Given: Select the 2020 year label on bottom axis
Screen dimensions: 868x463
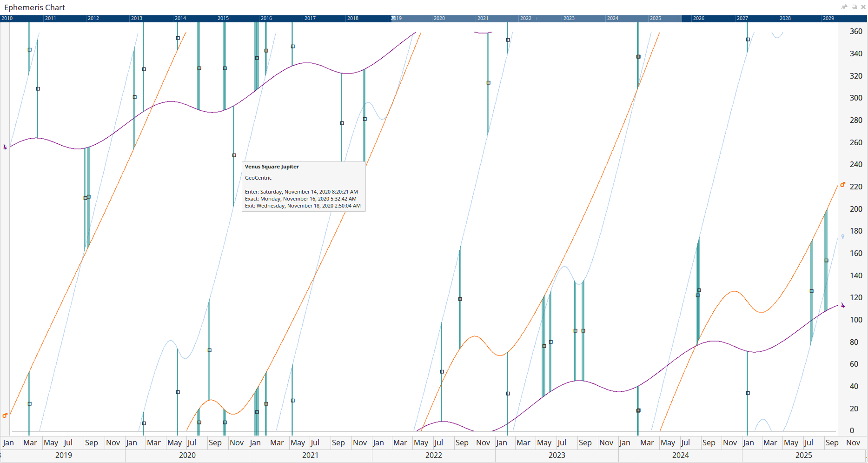Looking at the screenshot, I should [x=187, y=455].
